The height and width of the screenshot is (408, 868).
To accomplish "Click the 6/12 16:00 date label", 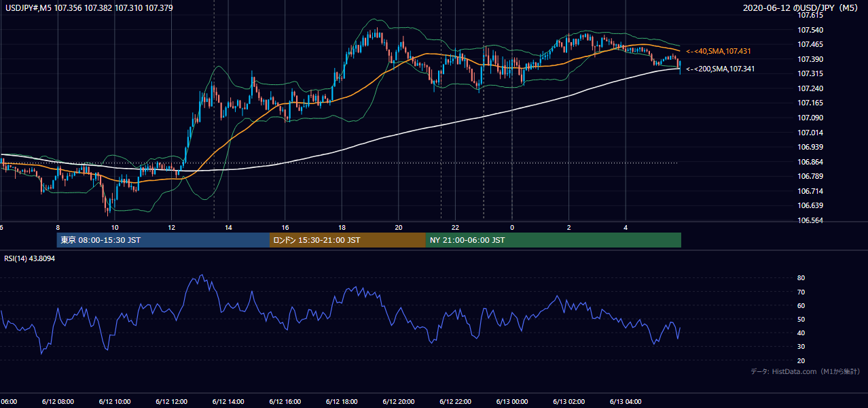I will [x=285, y=402].
